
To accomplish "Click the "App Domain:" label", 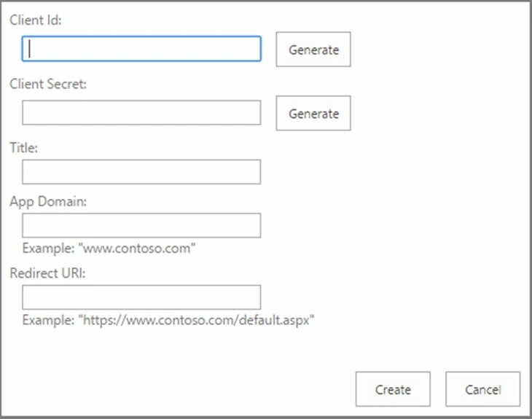I will click(x=48, y=202).
